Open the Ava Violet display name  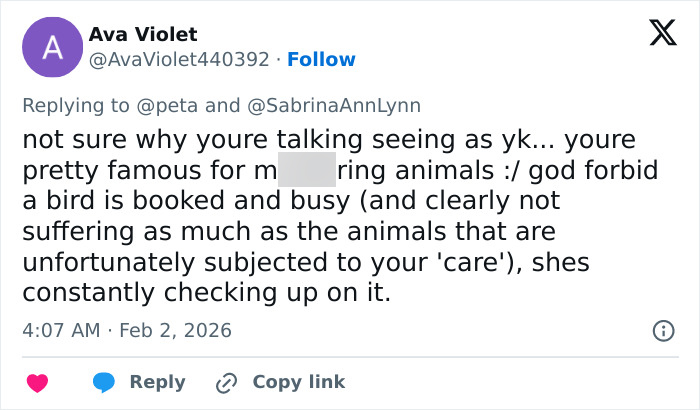pos(143,35)
